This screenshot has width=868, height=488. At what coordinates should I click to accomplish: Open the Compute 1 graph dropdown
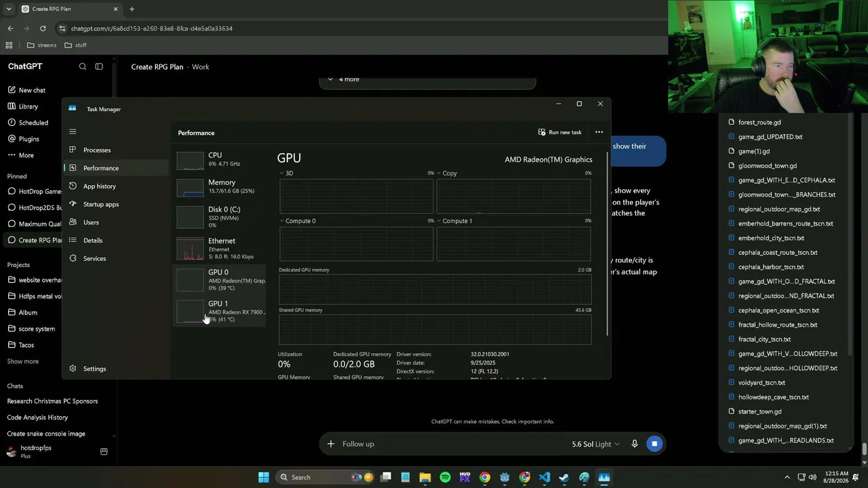pos(455,221)
